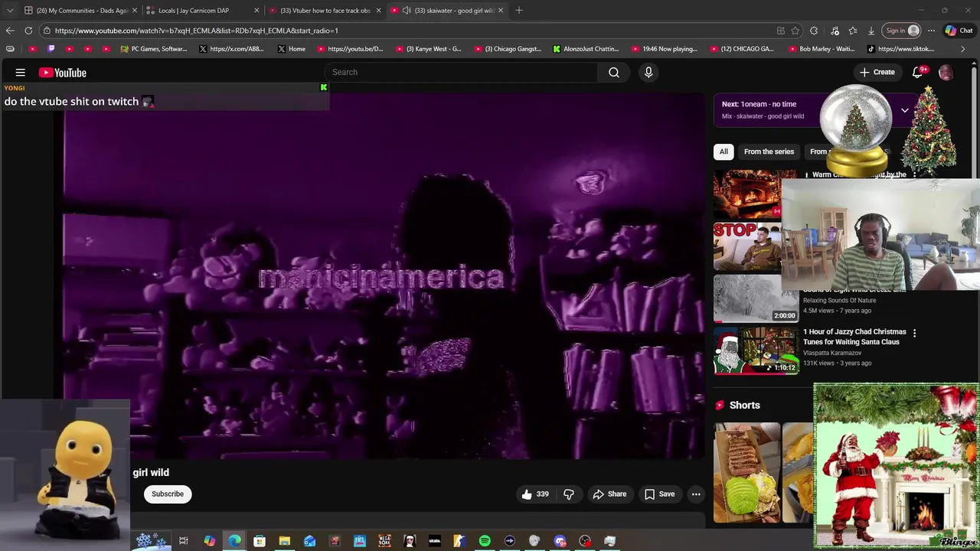This screenshot has height=551, width=980.
Task: Expand the Next mix playlist chevron
Action: tap(905, 110)
